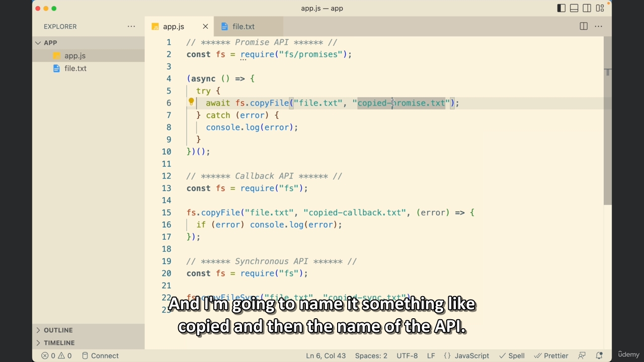Click the await keyword on line 6
Image resolution: width=644 pixels, height=362 pixels.
[218, 103]
